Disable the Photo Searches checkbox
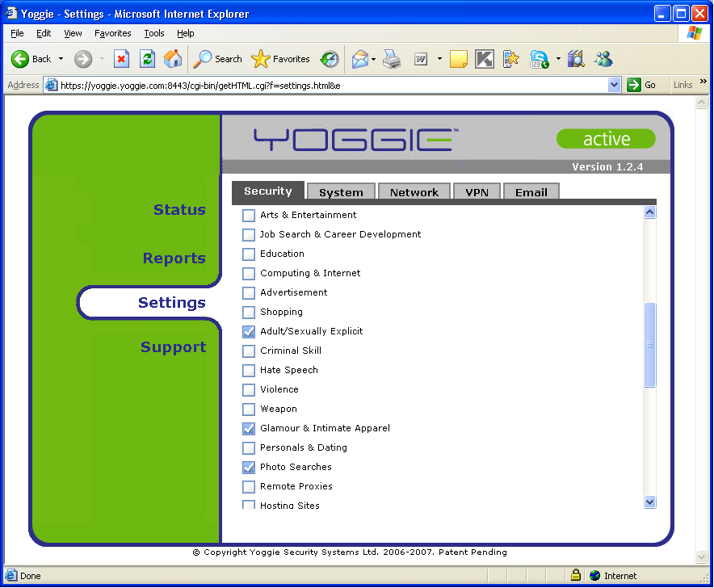 click(249, 468)
